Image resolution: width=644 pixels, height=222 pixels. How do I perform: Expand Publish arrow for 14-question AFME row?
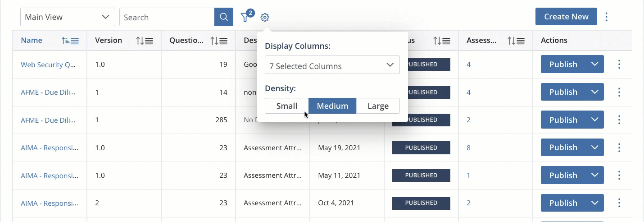595,92
